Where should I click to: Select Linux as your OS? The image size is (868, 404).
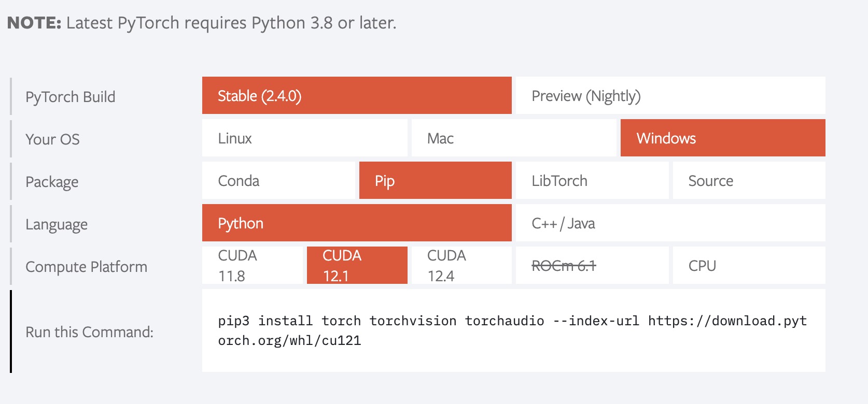click(305, 138)
